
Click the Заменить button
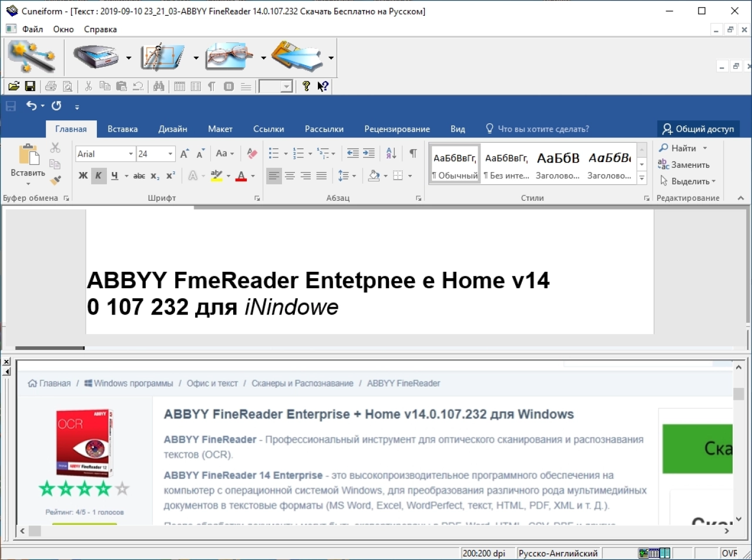coord(684,165)
